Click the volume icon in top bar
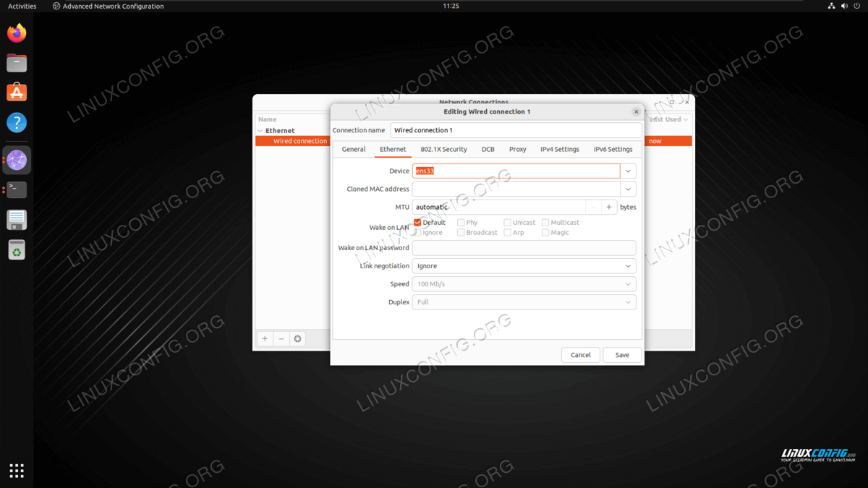 pos(844,6)
